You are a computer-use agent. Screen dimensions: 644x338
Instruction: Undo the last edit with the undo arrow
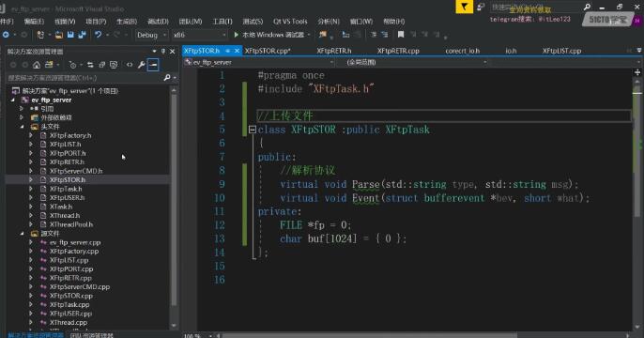(x=98, y=35)
